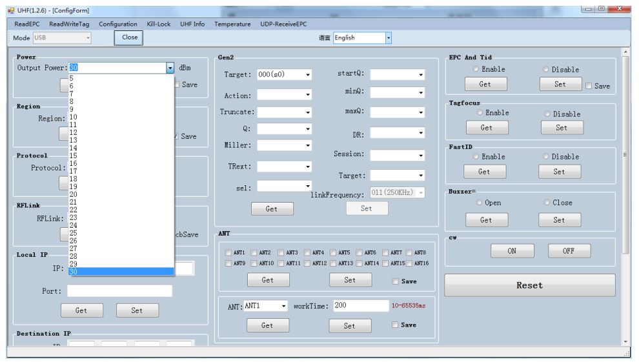Open the ReadWriteTag menu

click(x=69, y=24)
